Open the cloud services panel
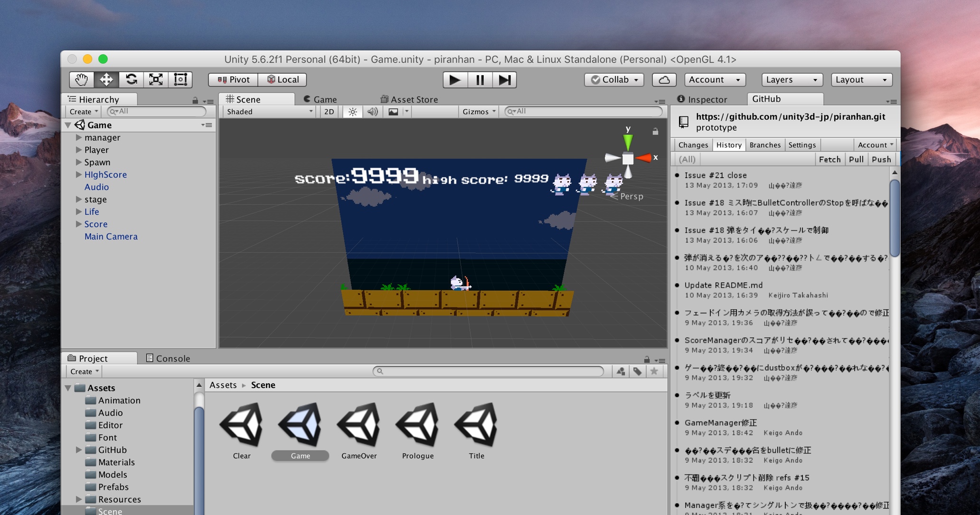980x515 pixels. [664, 80]
